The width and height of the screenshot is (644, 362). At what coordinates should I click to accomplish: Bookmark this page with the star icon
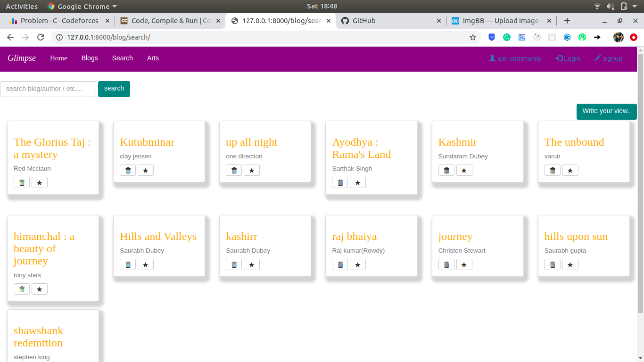coord(473,37)
